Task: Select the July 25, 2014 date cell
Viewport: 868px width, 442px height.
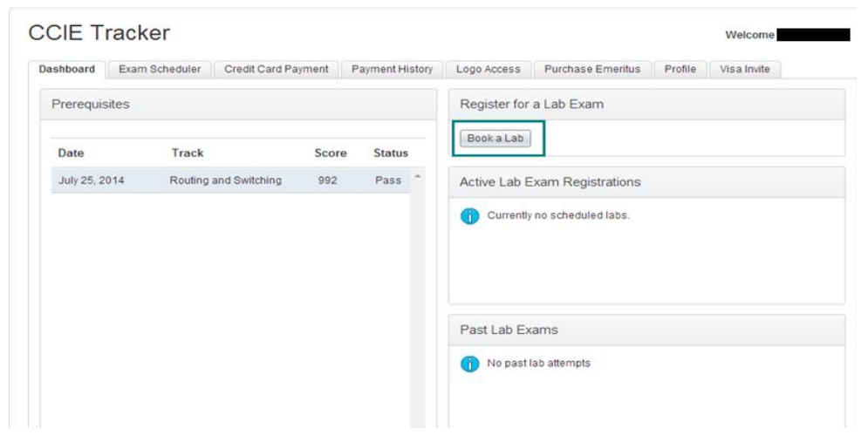Action: click(92, 180)
